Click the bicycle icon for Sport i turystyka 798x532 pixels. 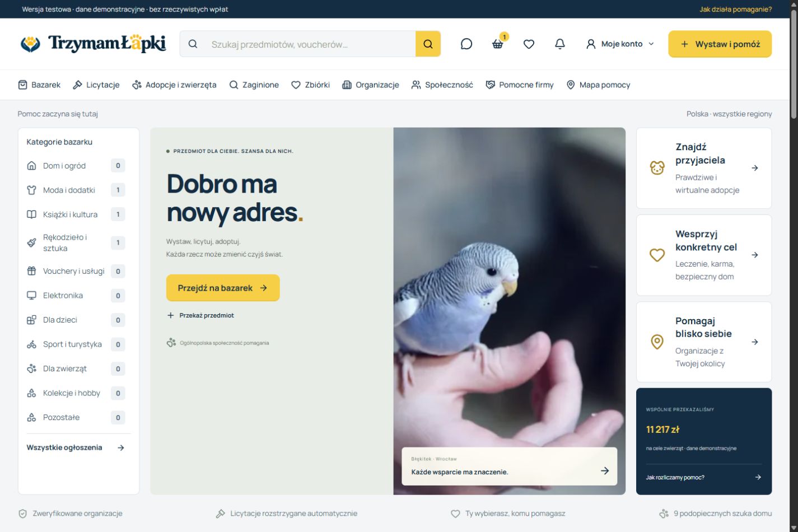pyautogui.click(x=31, y=344)
